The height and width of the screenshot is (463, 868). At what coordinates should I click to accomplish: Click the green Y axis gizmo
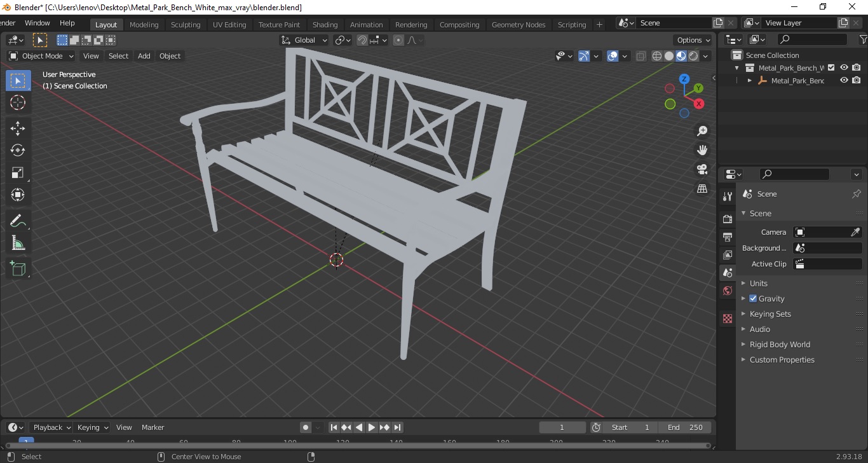click(698, 88)
